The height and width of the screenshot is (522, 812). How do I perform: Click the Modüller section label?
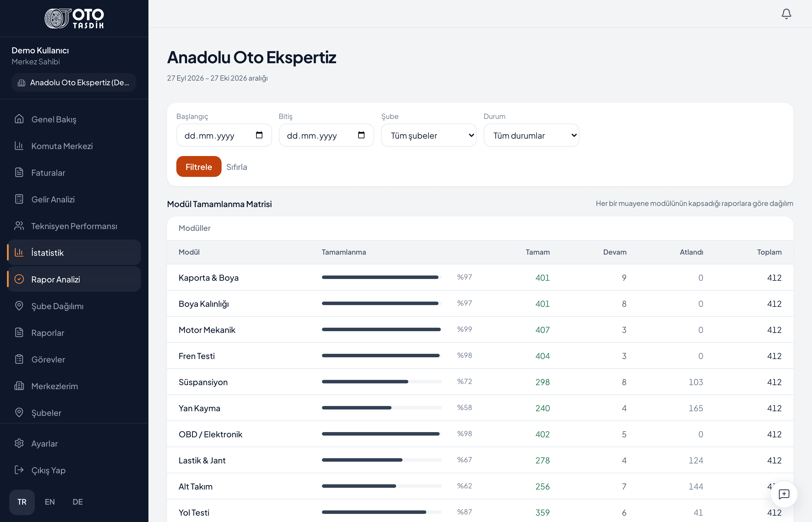[195, 228]
